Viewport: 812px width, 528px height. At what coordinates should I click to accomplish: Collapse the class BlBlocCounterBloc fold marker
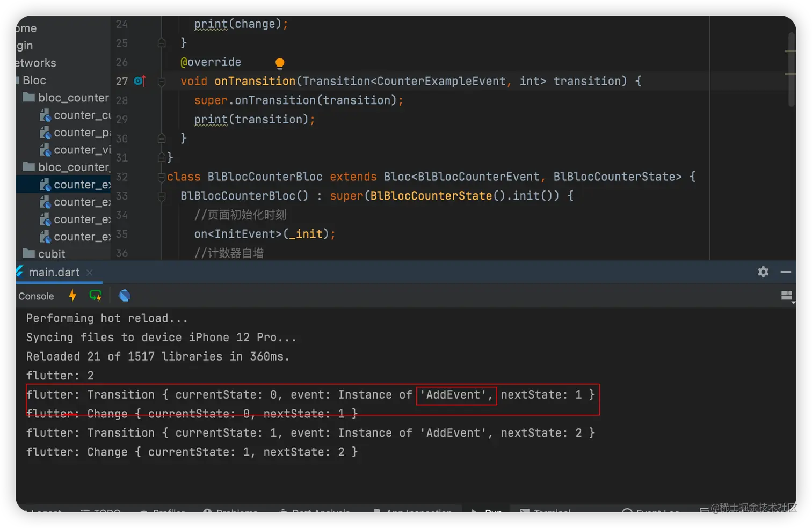pyautogui.click(x=162, y=177)
